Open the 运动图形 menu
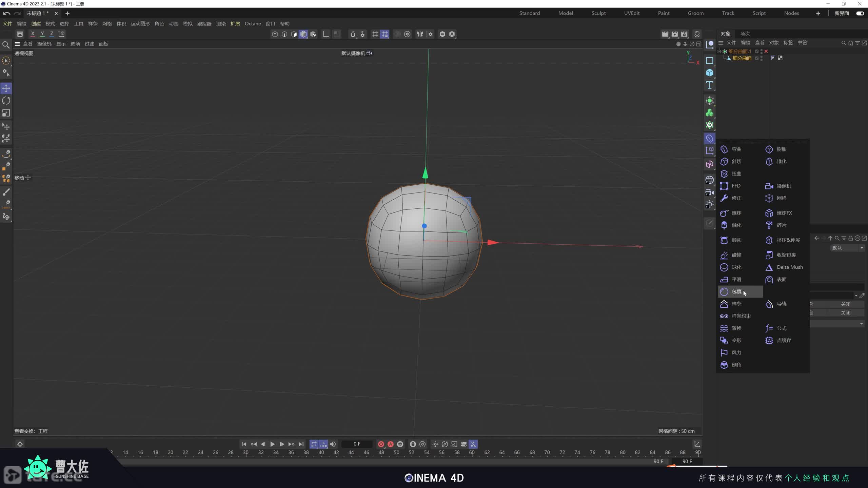 coord(140,24)
